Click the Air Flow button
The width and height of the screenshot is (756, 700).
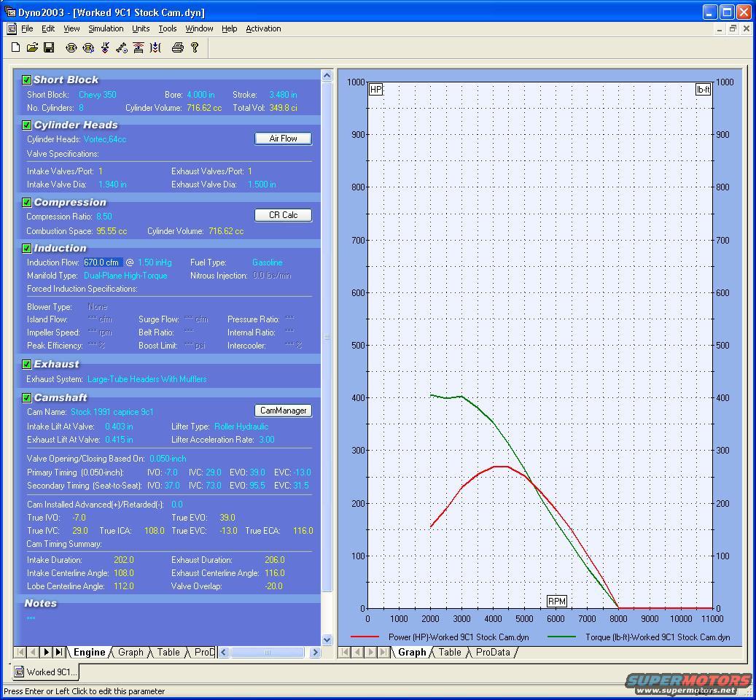pos(283,139)
